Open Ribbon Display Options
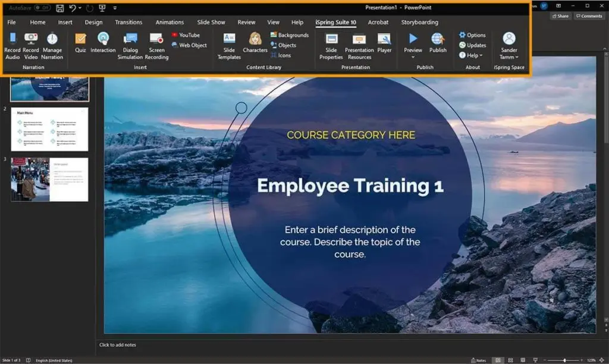Screen dimensions: 609x364 click(558, 6)
